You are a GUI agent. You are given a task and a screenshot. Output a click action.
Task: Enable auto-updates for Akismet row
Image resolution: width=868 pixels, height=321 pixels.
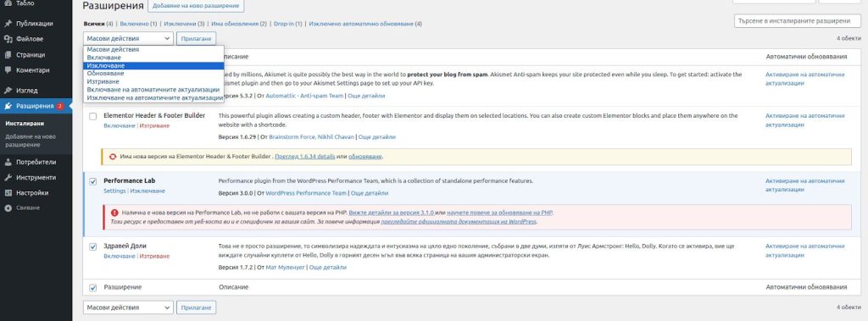[805, 79]
